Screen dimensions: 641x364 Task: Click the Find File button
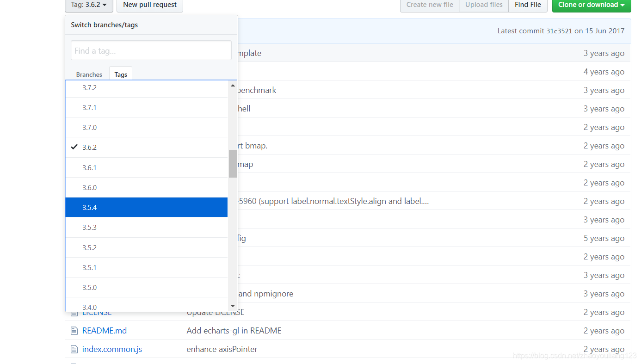pyautogui.click(x=528, y=5)
